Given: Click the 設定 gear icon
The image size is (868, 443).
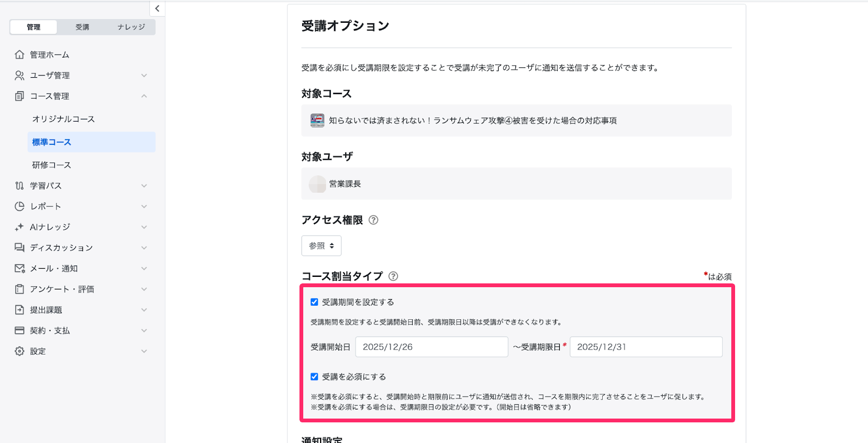Looking at the screenshot, I should [20, 351].
